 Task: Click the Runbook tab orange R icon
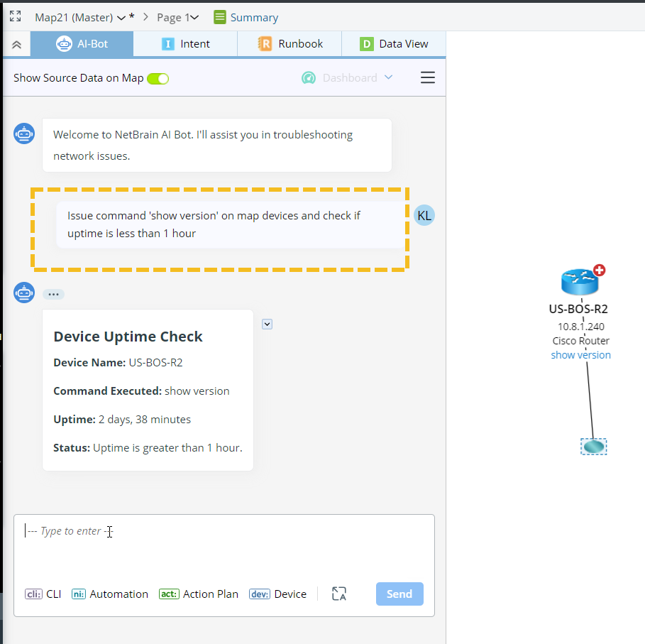(265, 43)
